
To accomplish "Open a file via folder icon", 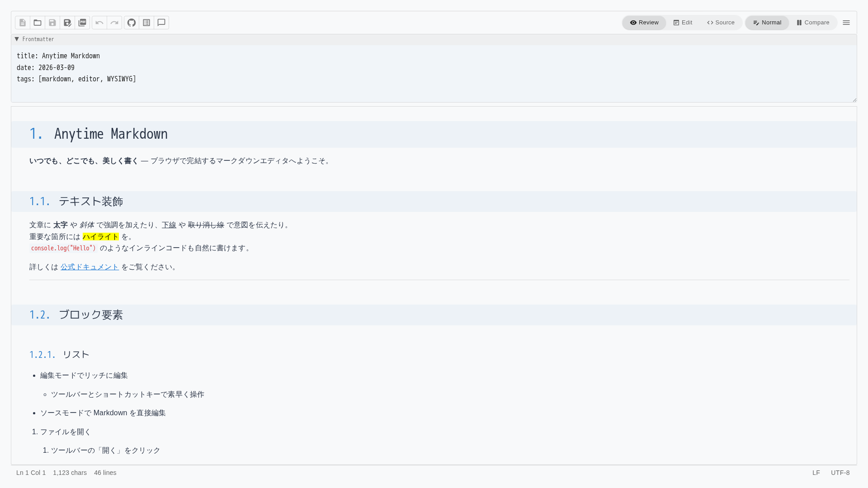I will tap(38, 23).
